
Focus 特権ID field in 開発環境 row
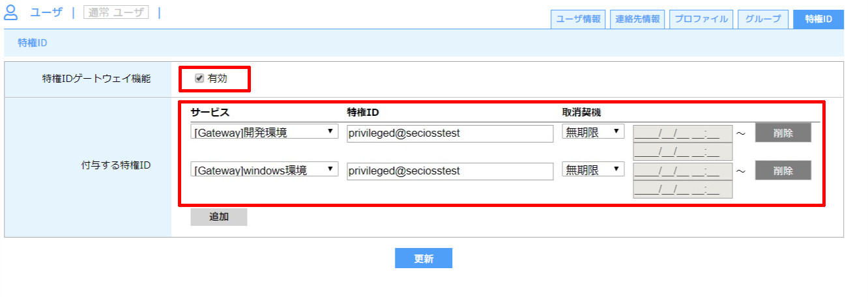(450, 133)
